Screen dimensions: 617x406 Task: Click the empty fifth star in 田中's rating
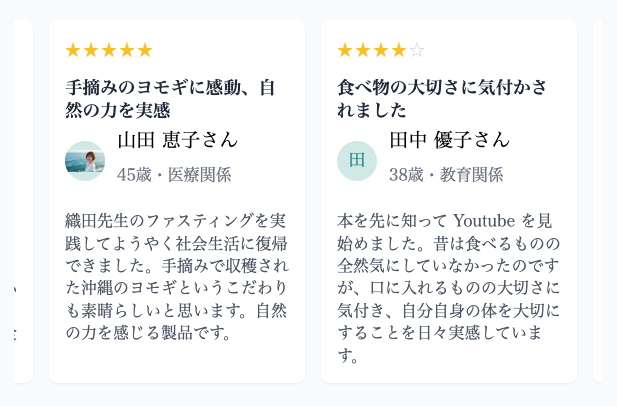pyautogui.click(x=417, y=50)
